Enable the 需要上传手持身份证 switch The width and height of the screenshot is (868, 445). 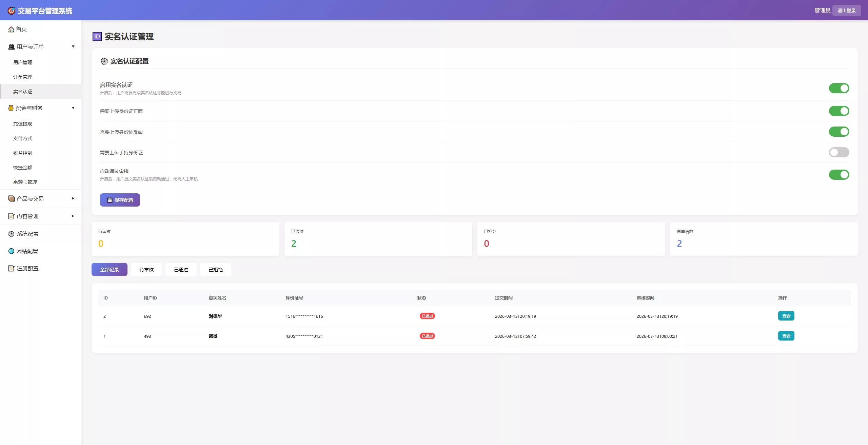[x=839, y=152]
